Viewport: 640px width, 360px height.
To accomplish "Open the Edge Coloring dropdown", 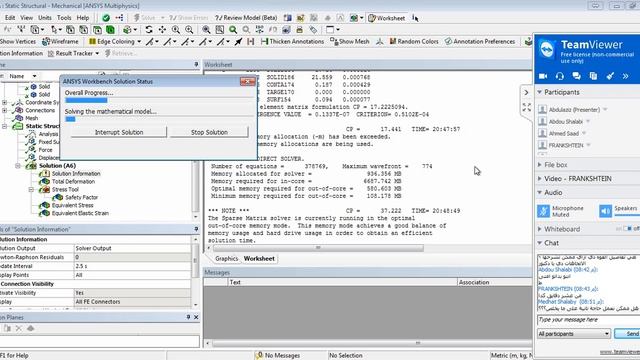I will [x=139, y=42].
